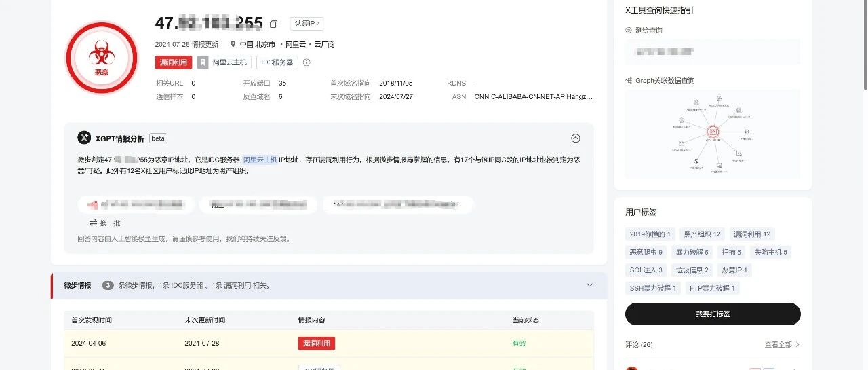Click the ASN value CNNIC-ALIBABA-CN-NET-AP
The height and width of the screenshot is (370, 868).
(534, 97)
